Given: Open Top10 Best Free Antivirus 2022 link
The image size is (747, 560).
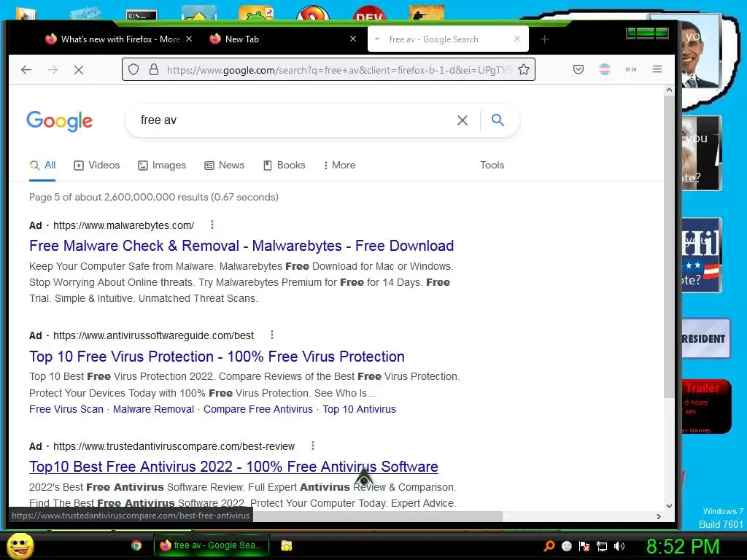Looking at the screenshot, I should [233, 467].
